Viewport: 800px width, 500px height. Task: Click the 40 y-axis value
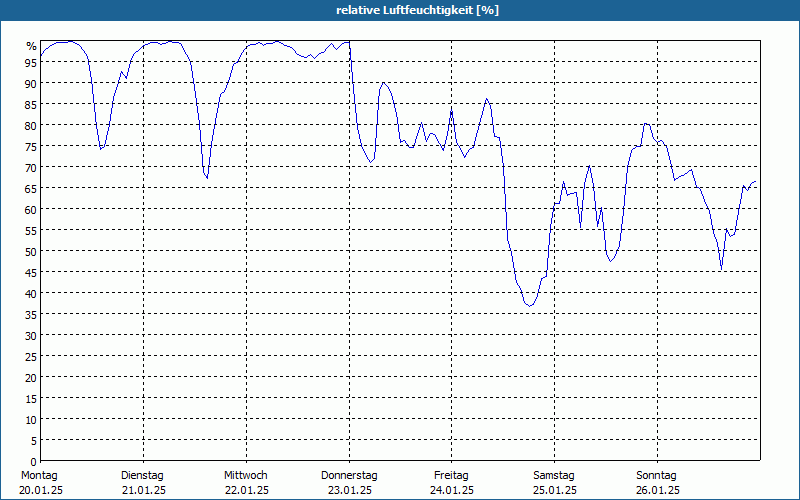(x=32, y=293)
